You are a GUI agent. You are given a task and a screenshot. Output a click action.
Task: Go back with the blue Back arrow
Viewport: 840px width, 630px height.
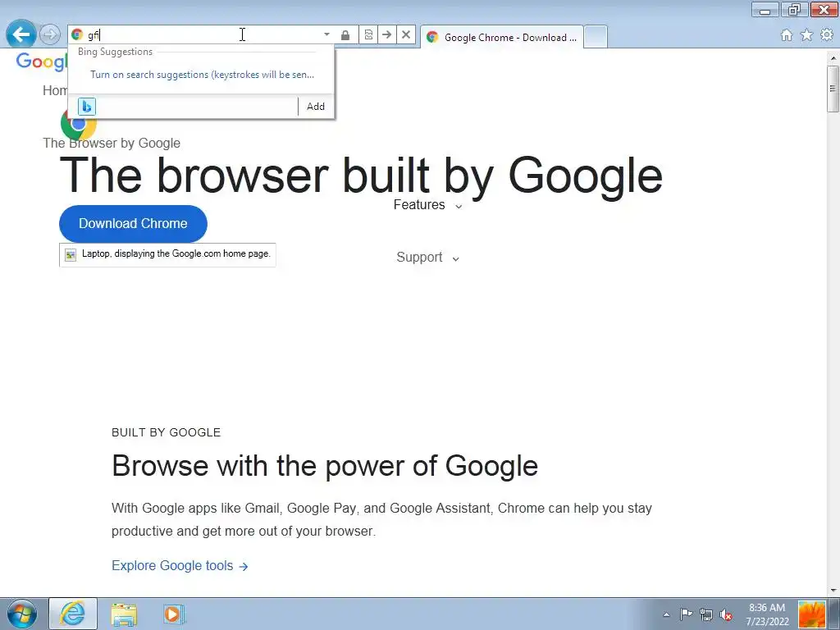pyautogui.click(x=21, y=34)
